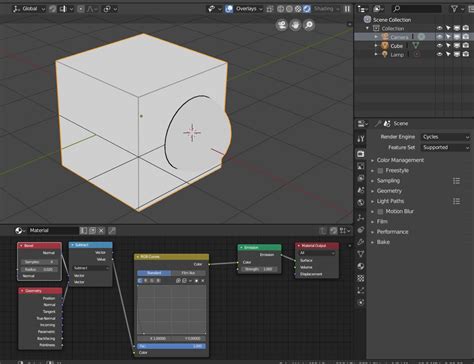Click the Tool settings tab icon
Viewport: 474px width, 364px height.
(x=361, y=139)
